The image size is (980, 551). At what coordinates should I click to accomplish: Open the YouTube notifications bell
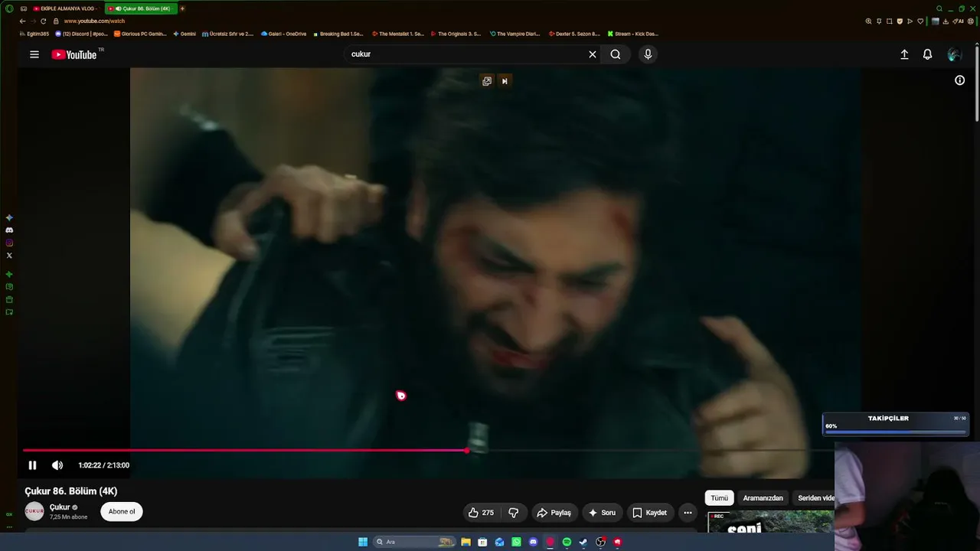tap(927, 54)
